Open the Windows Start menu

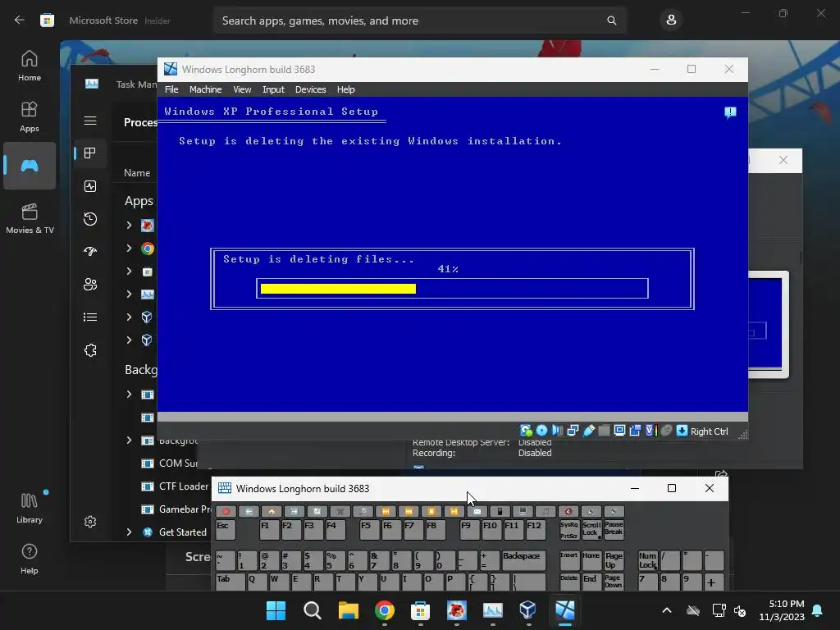tap(276, 610)
